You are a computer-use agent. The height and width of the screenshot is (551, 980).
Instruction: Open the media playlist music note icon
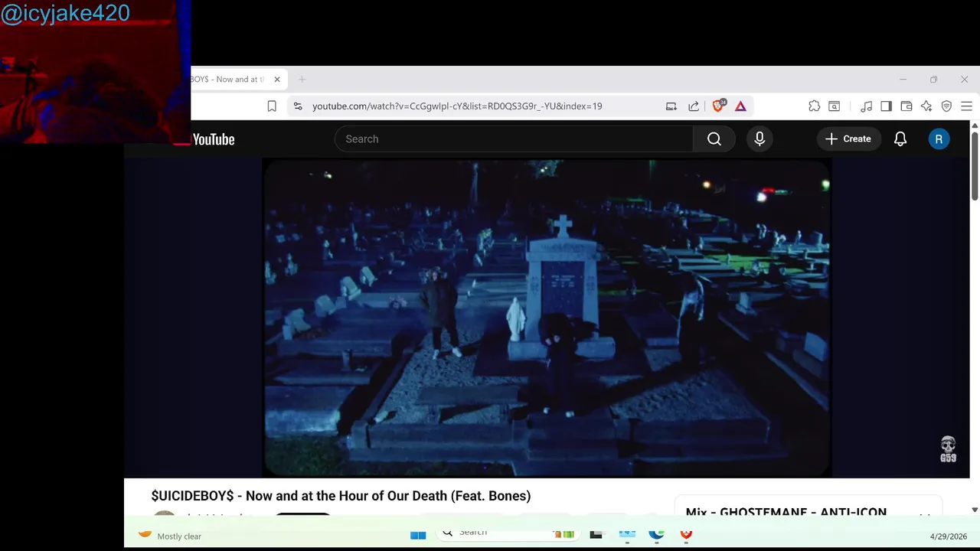click(866, 106)
